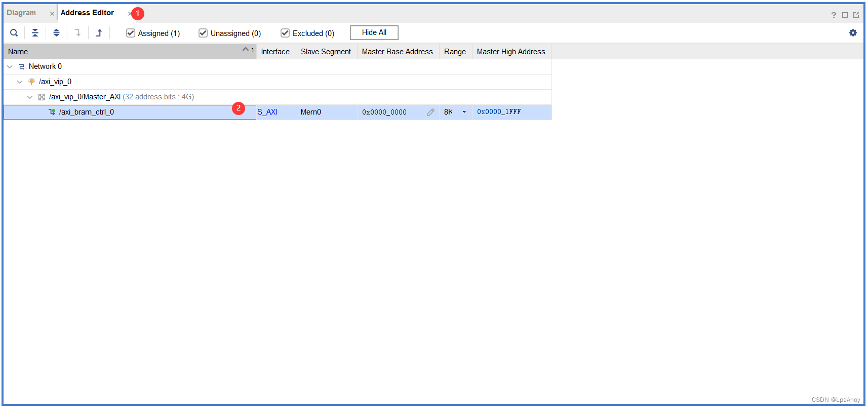868x408 pixels.
Task: Click the Collapse All toolbar icon
Action: click(x=35, y=33)
